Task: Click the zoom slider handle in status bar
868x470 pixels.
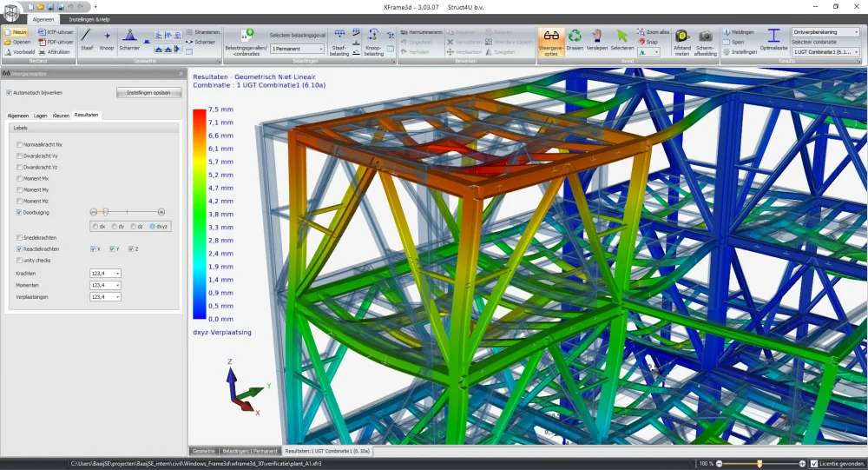Action: click(759, 463)
